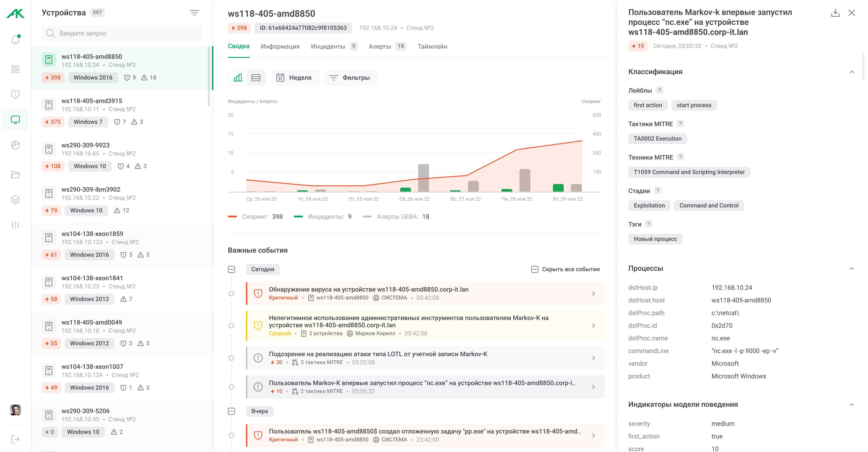Switch summary to list view
This screenshot has width=868, height=452.
coord(256,78)
